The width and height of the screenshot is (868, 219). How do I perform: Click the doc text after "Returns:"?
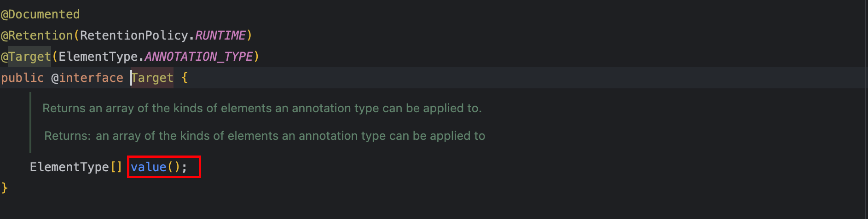290,136
